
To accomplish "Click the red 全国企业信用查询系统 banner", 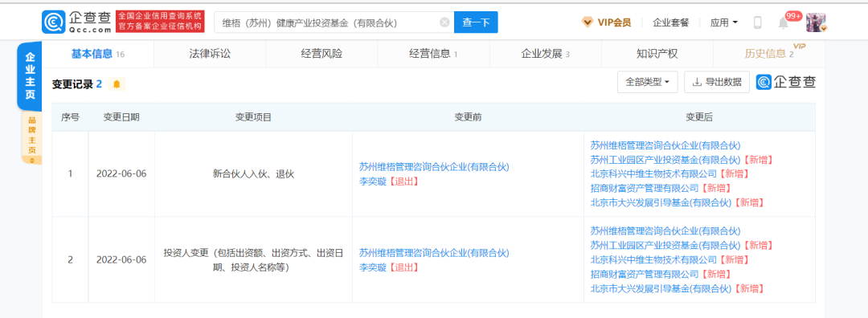I will click(160, 22).
